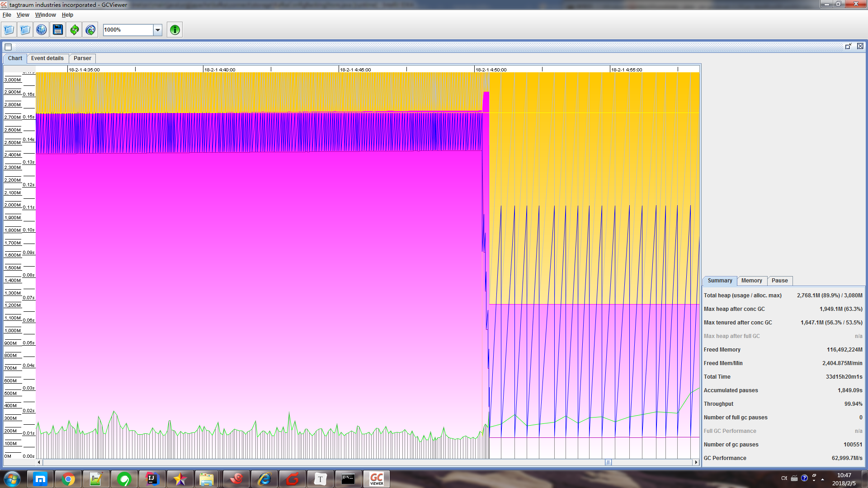
Task: Switch to the Event details tab
Action: tap(47, 58)
